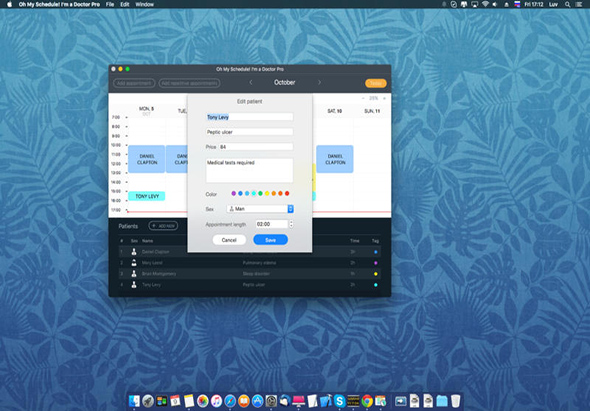The width and height of the screenshot is (590, 411).
Task: Click Cancel in the Edit patient dialog
Action: (x=229, y=240)
